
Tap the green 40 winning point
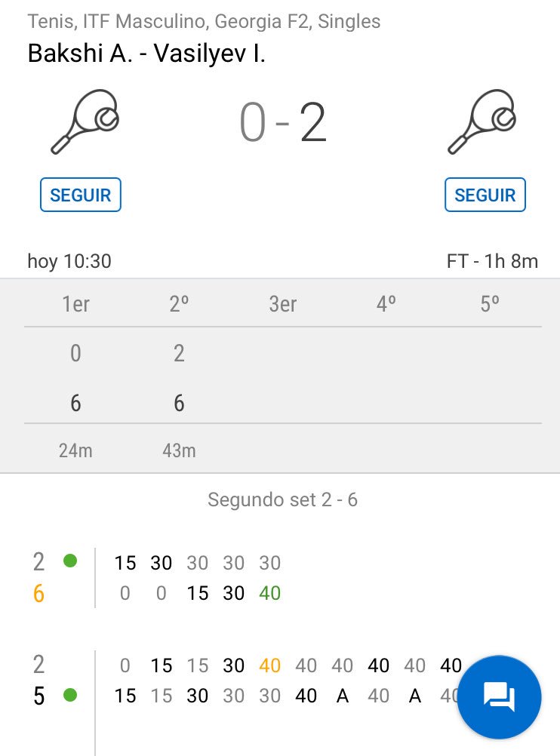(x=269, y=593)
